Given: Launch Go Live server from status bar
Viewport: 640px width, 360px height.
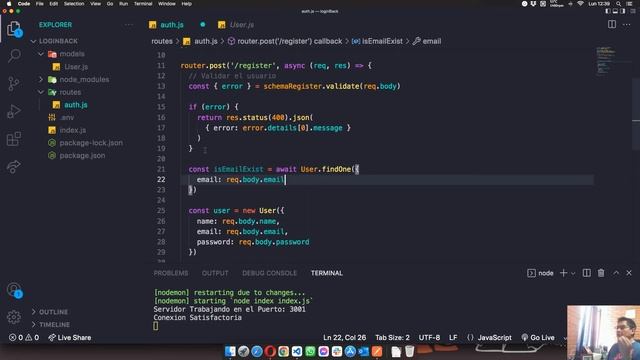Looking at the screenshot, I should pos(538,338).
